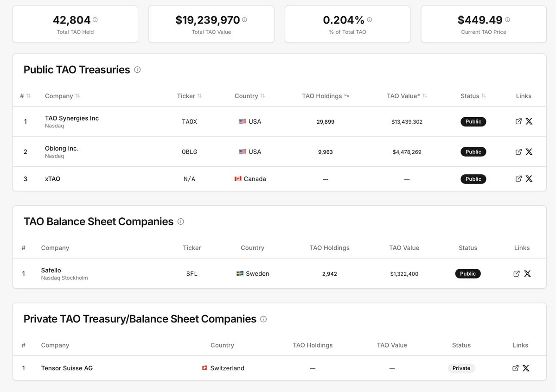Select Safello company name

pos(51,270)
